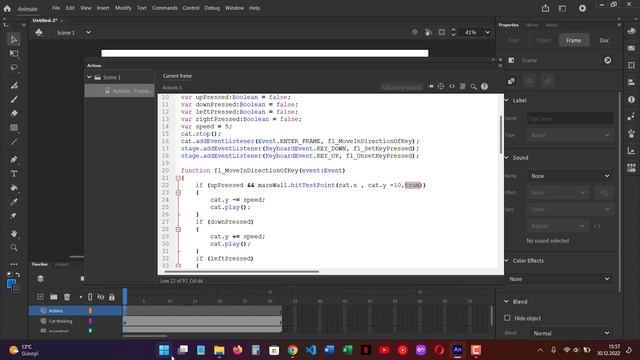This screenshot has width=640, height=360.
Task: Open the Modify menu
Action: (123, 8)
